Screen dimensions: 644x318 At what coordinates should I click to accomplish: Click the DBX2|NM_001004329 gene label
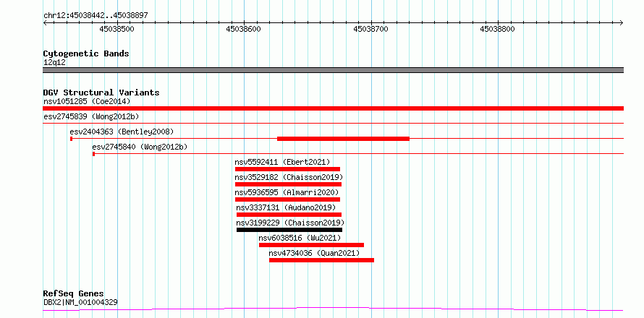(x=80, y=302)
